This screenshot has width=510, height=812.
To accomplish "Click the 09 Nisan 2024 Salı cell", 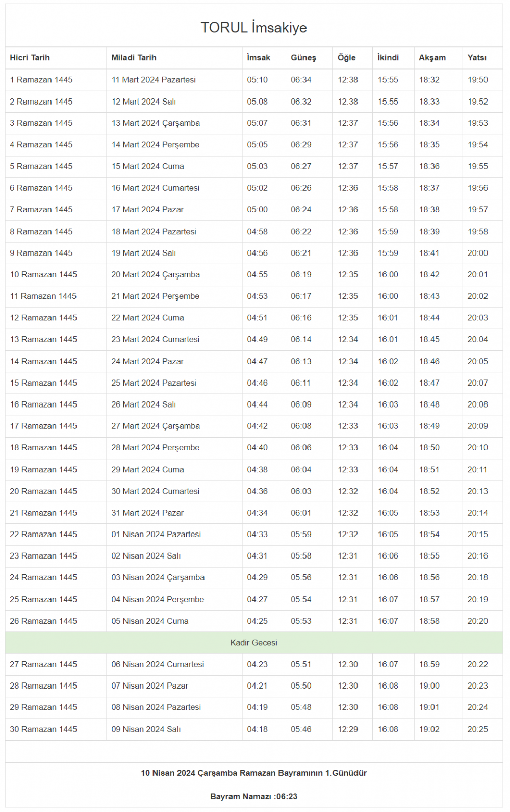I will click(146, 729).
